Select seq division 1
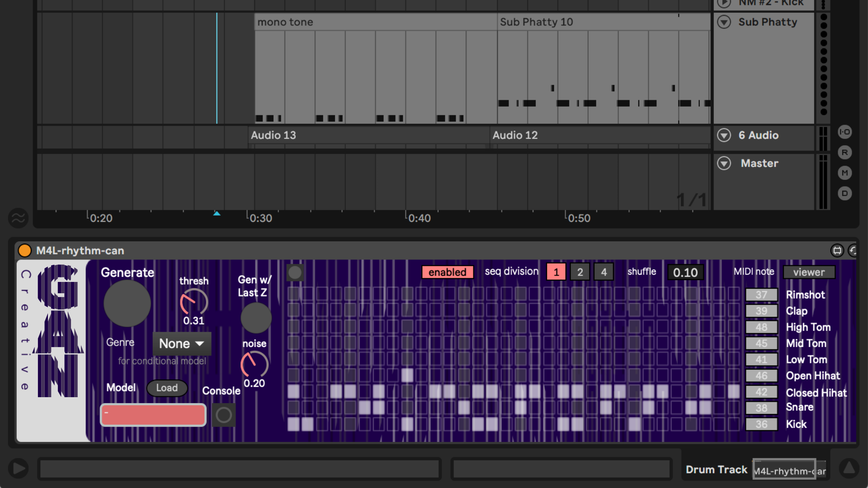868x488 pixels. 556,272
